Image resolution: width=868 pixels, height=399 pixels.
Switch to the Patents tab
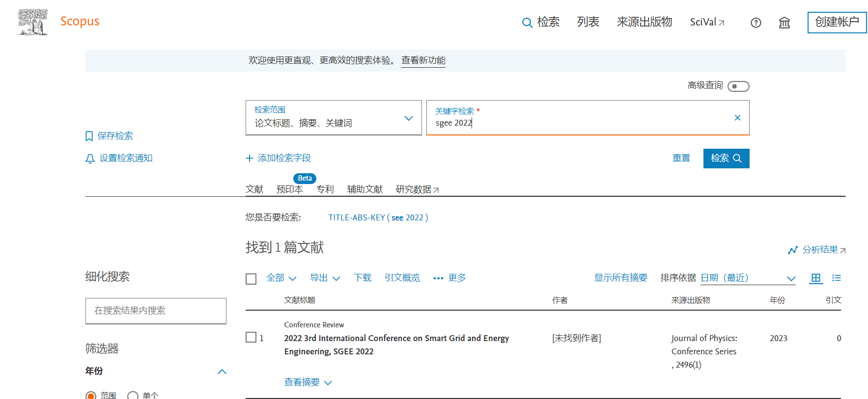click(325, 189)
